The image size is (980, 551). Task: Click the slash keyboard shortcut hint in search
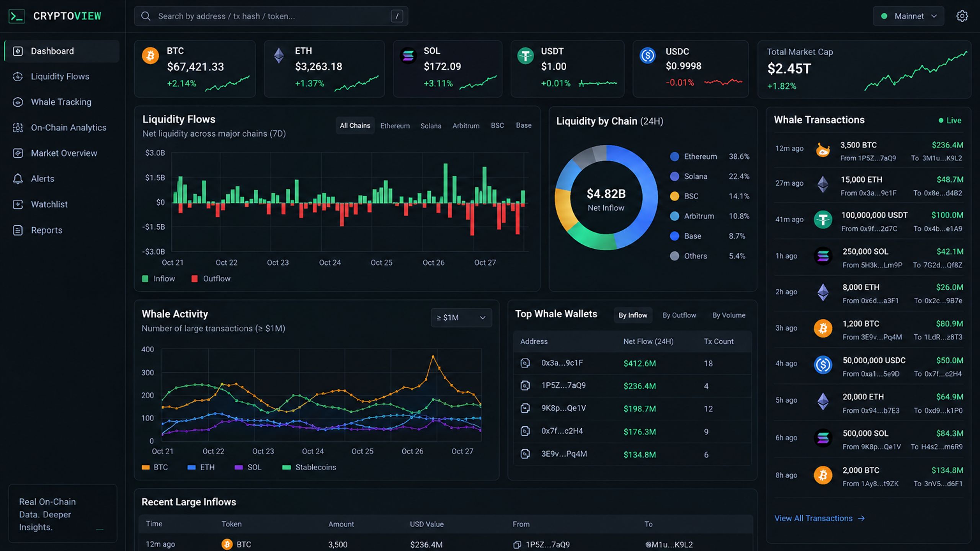(x=397, y=16)
